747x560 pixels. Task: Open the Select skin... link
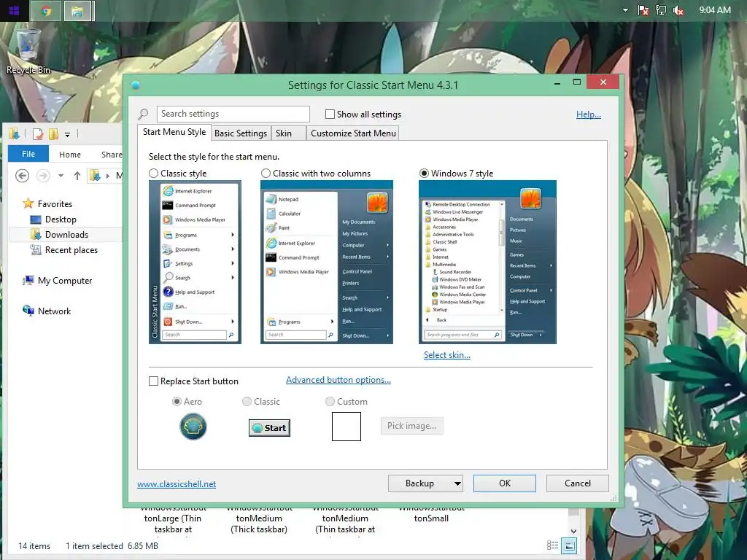[x=447, y=355]
